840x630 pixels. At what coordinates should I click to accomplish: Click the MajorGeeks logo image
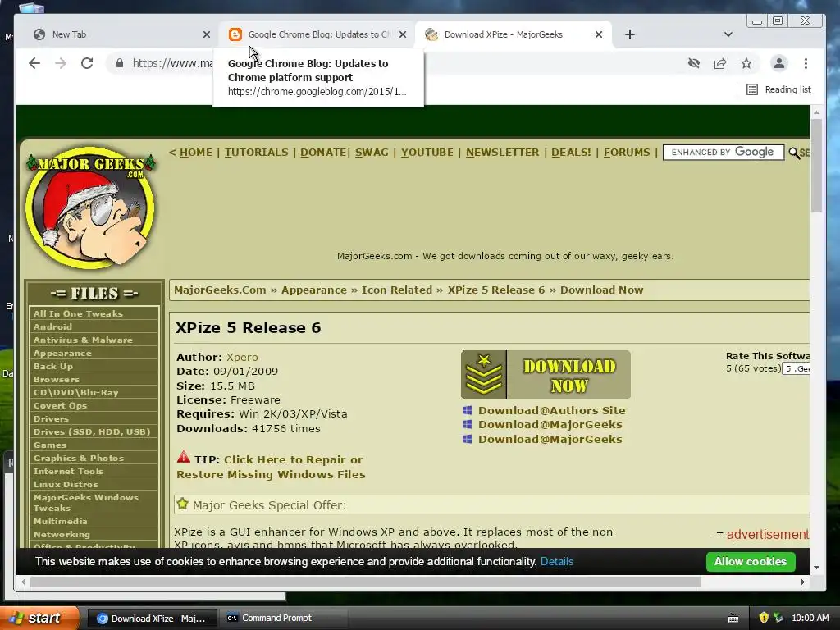(90, 208)
